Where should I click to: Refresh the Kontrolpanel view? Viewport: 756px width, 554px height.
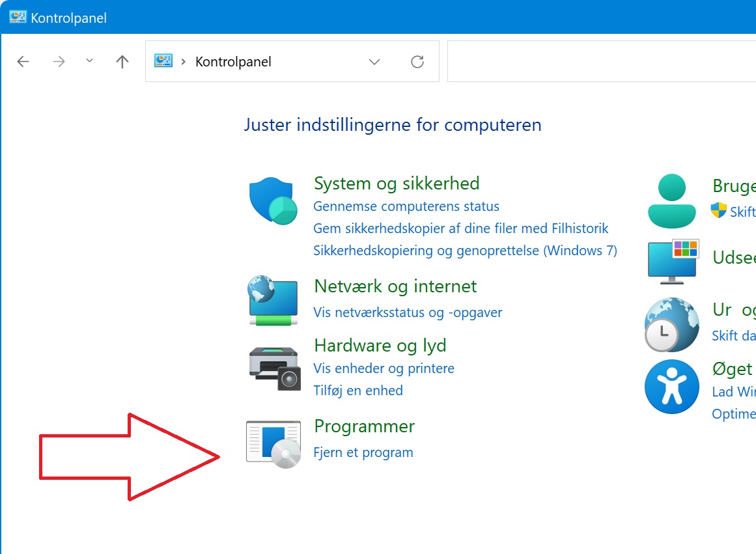tap(417, 62)
